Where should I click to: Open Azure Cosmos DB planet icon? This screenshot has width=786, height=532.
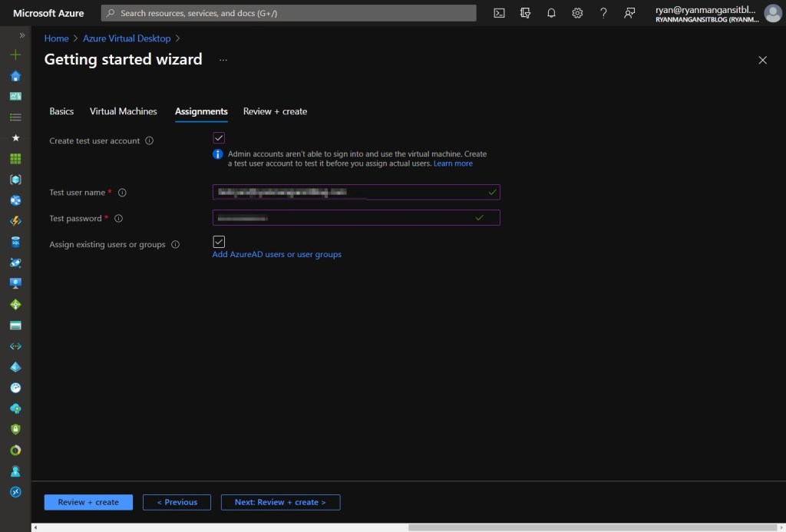point(15,263)
